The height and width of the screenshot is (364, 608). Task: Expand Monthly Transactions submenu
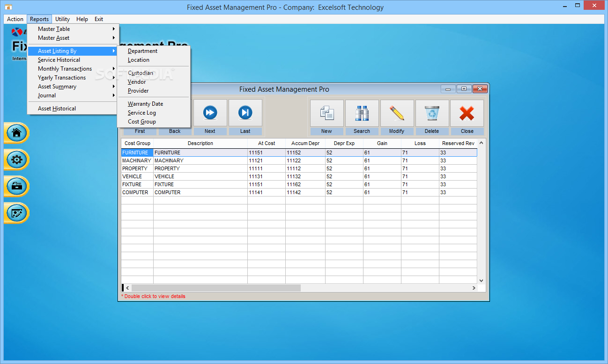click(x=73, y=69)
